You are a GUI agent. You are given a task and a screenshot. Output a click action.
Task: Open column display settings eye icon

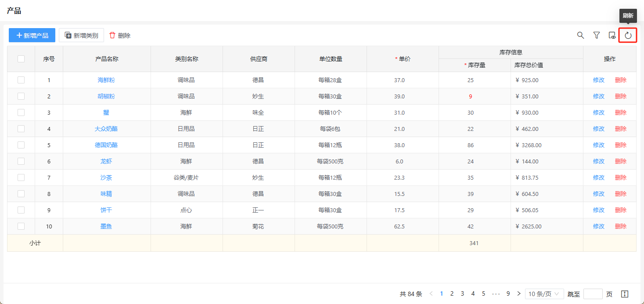tap(612, 35)
